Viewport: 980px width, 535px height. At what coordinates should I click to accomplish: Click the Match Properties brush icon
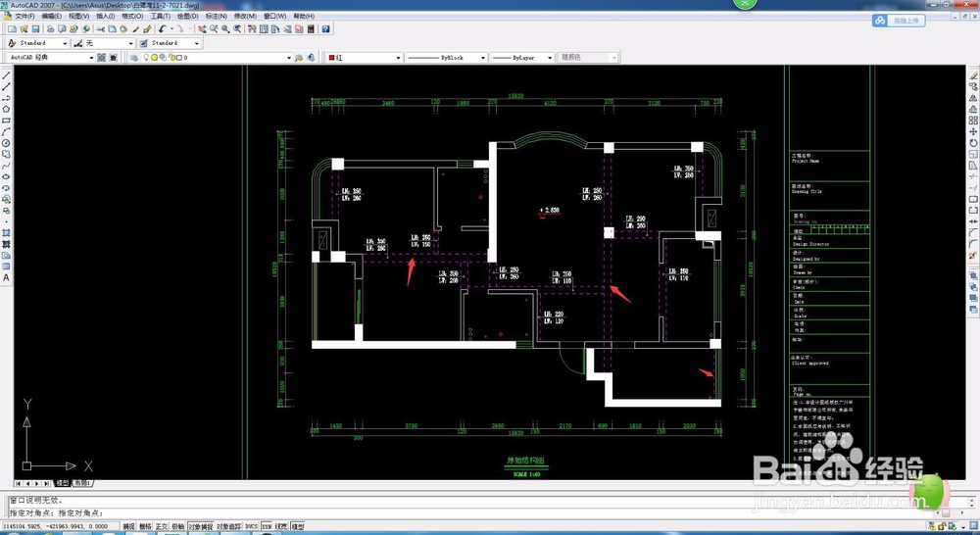[x=148, y=28]
